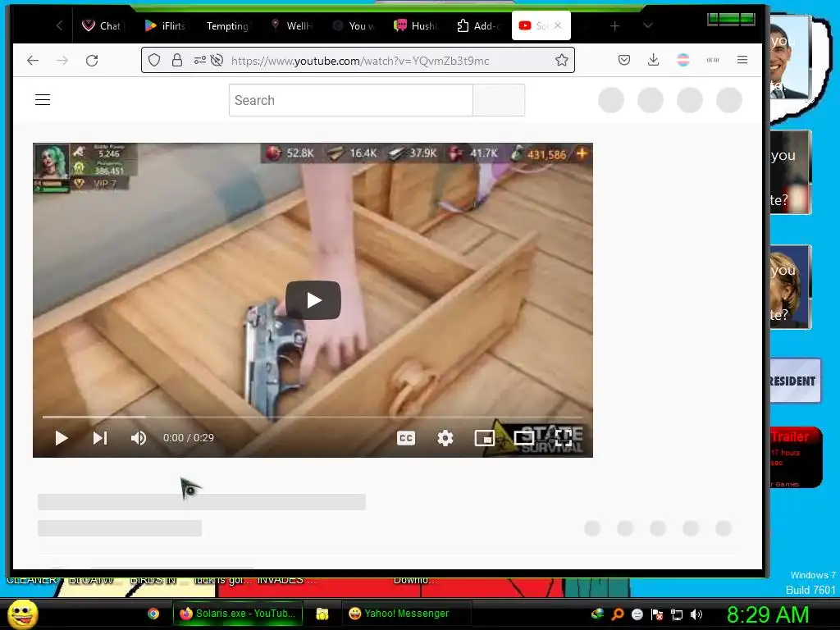Seek using the video progress bar
840x630 pixels.
[x=313, y=416]
